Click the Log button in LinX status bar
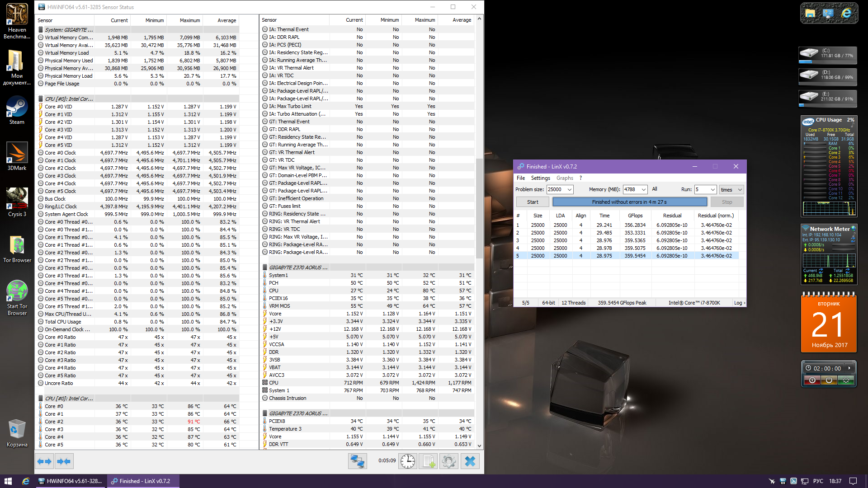Image resolution: width=868 pixels, height=488 pixels. pyautogui.click(x=739, y=303)
